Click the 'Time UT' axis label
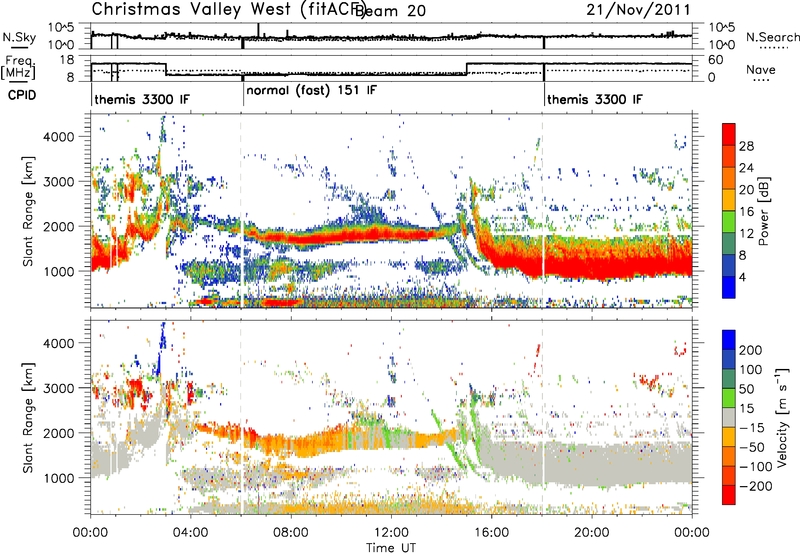800x554 pixels. (x=391, y=547)
